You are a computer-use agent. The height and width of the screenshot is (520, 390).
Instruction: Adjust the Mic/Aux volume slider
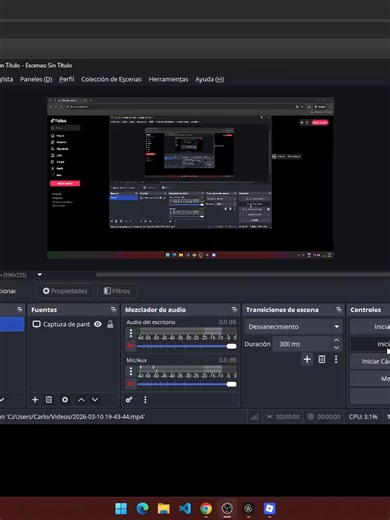point(187,384)
